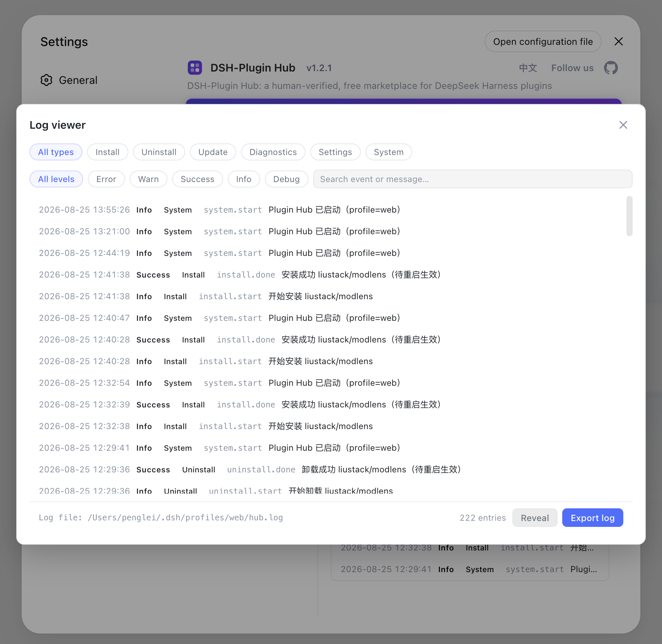Select the 12:41:38 install.start log row

pyautogui.click(x=327, y=296)
